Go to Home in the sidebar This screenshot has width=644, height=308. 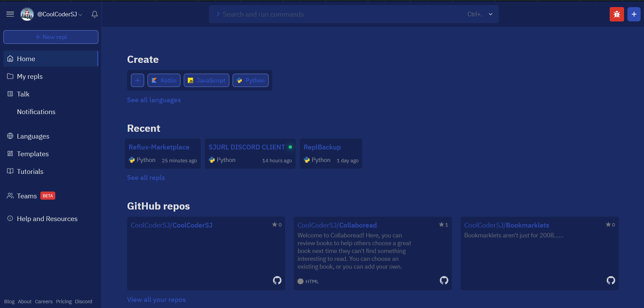(51, 59)
